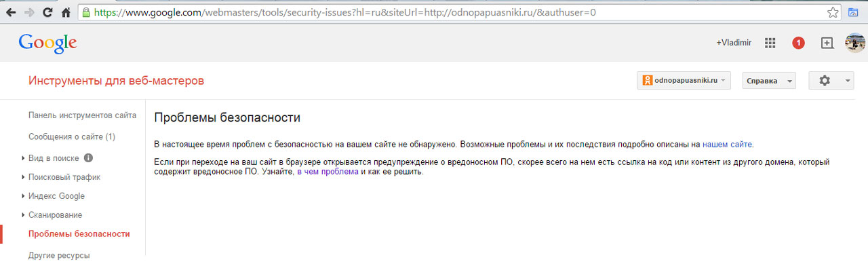868x279 pixels.
Task: Open the Google apps grid
Action: point(770,43)
